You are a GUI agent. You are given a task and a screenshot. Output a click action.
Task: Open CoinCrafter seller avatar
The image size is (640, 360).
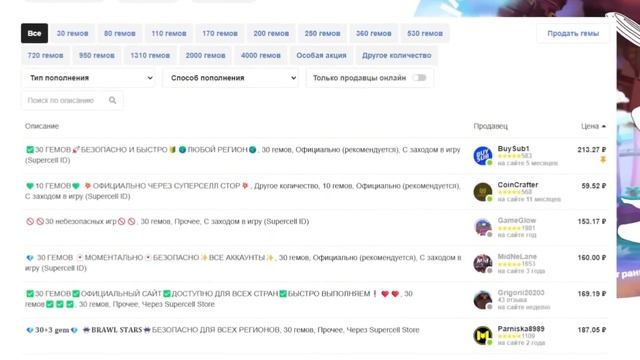(x=483, y=192)
